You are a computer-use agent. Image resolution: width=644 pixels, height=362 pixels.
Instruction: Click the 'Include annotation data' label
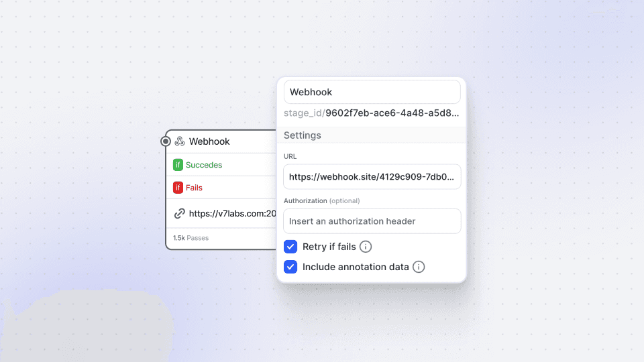pos(356,267)
